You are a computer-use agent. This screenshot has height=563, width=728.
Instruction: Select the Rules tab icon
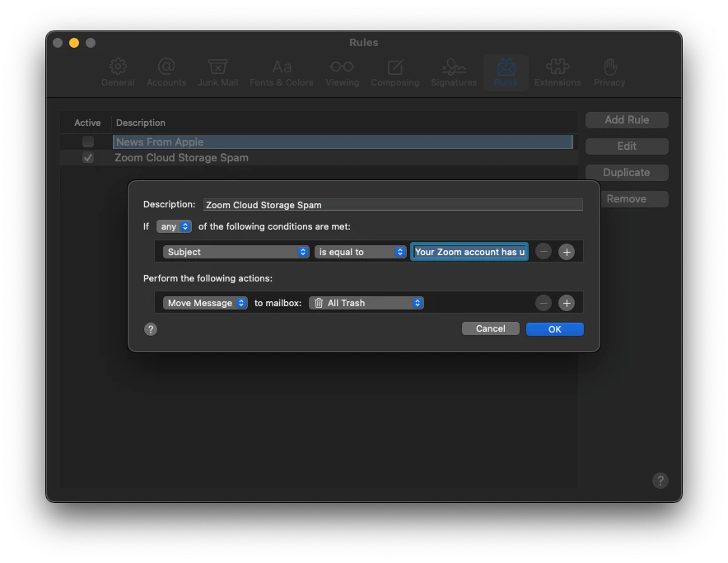point(506,72)
